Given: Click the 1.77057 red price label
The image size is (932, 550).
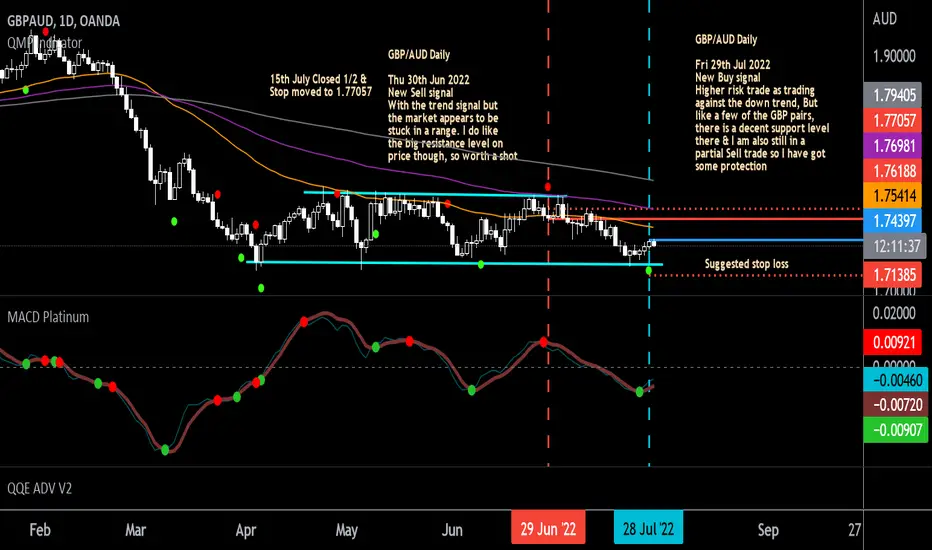Looking at the screenshot, I should pyautogui.click(x=895, y=121).
